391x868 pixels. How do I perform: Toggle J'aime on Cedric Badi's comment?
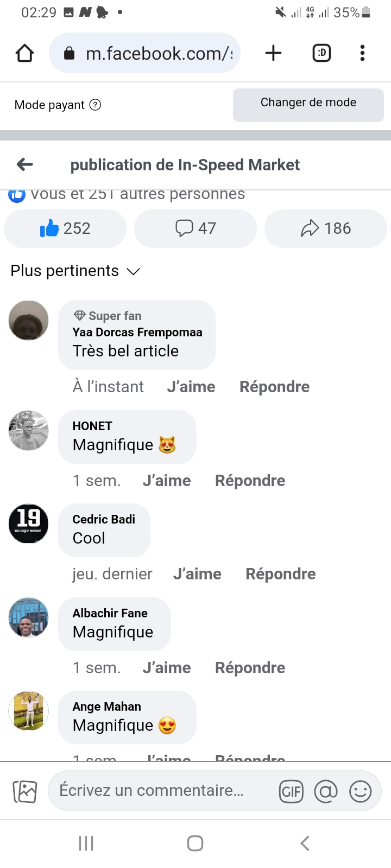[x=197, y=574]
